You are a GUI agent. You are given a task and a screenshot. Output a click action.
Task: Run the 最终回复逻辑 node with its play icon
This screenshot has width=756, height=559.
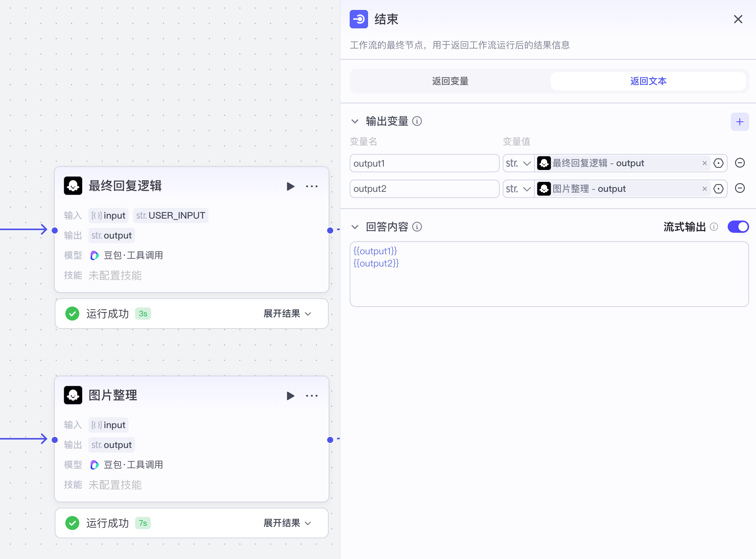[x=291, y=186]
